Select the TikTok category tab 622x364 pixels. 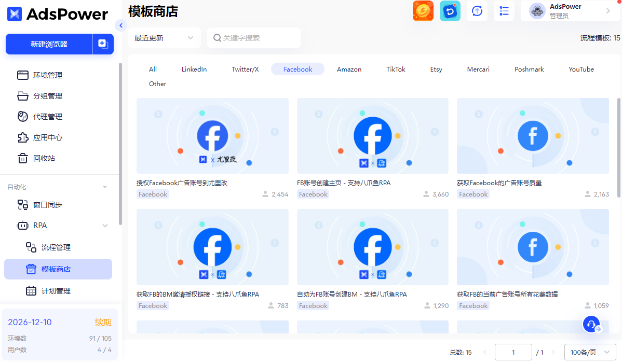pos(396,69)
